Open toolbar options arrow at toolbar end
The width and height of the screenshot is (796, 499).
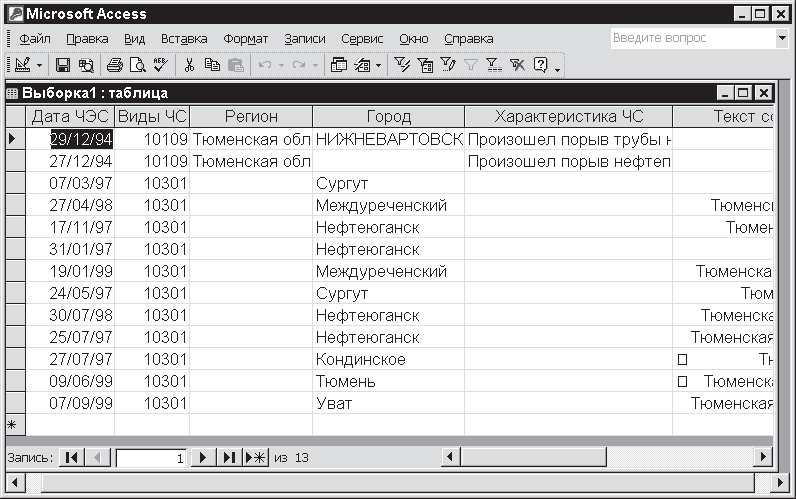click(x=557, y=67)
